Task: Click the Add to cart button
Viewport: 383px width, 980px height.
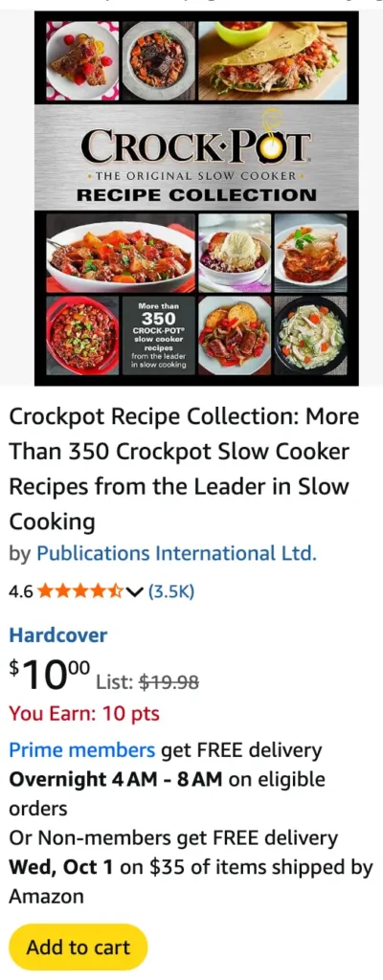Action: click(x=79, y=947)
